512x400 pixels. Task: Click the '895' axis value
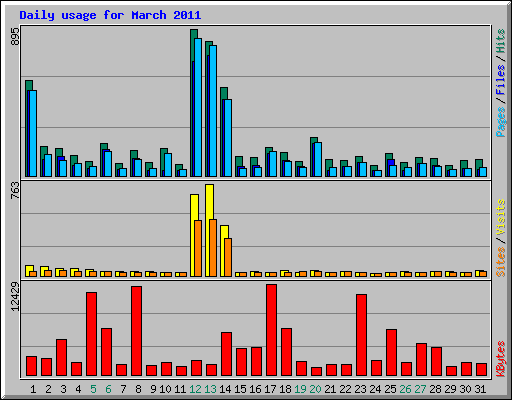click(x=15, y=36)
